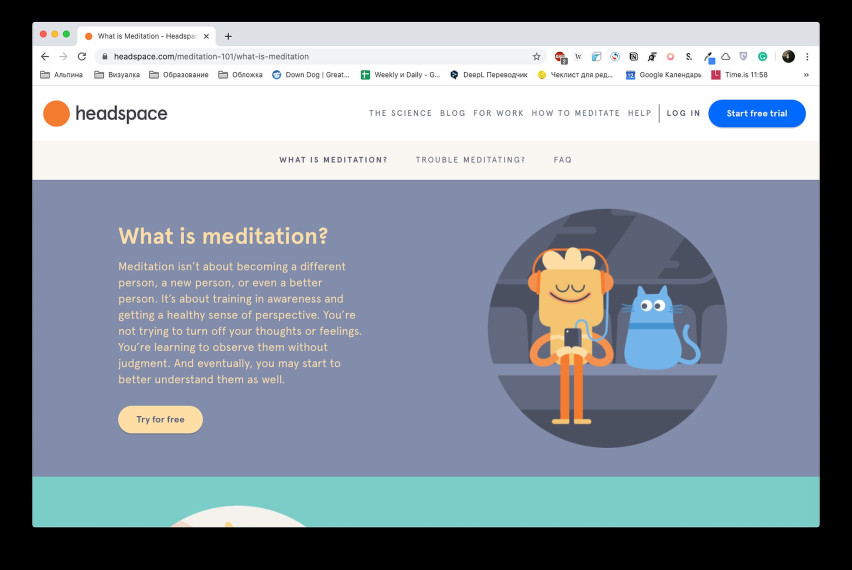View the site lock icon information
The width and height of the screenshot is (852, 570).
[105, 57]
